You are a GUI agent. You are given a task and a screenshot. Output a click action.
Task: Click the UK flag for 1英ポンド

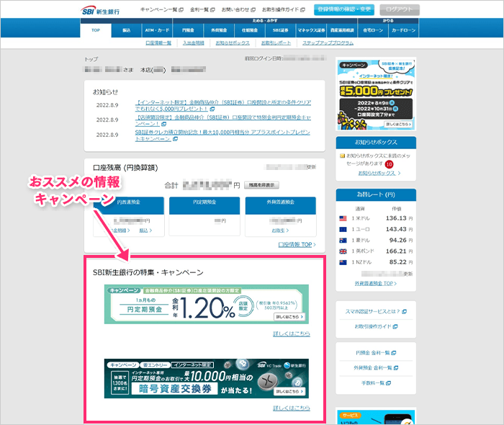[343, 251]
